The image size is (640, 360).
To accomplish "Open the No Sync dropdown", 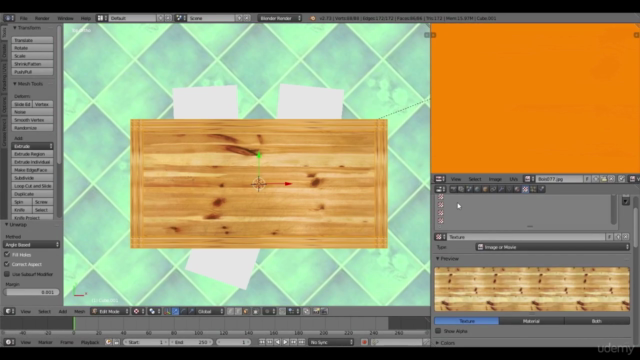I will [x=331, y=342].
